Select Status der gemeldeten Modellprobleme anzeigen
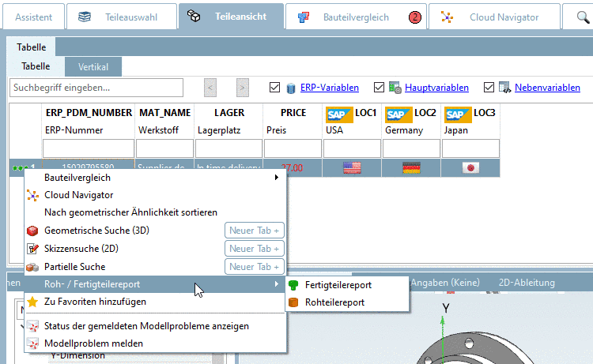The image size is (593, 364). pos(155,326)
